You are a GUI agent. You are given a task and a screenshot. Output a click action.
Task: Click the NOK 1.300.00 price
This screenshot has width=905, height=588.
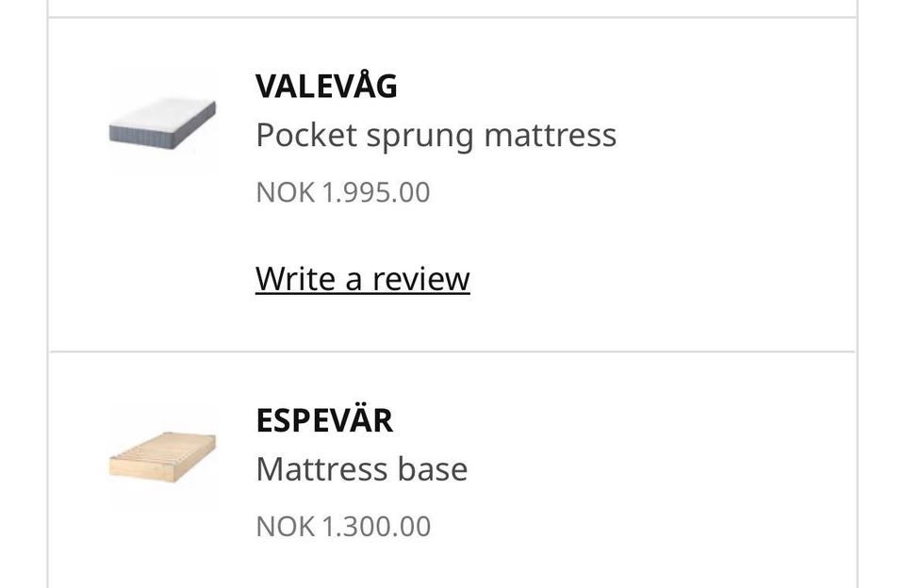pos(343,526)
